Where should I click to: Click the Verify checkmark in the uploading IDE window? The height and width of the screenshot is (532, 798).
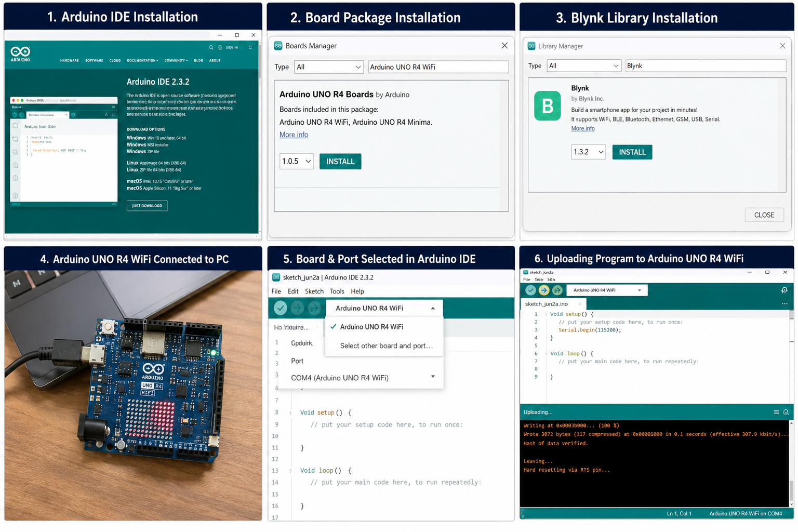point(530,290)
